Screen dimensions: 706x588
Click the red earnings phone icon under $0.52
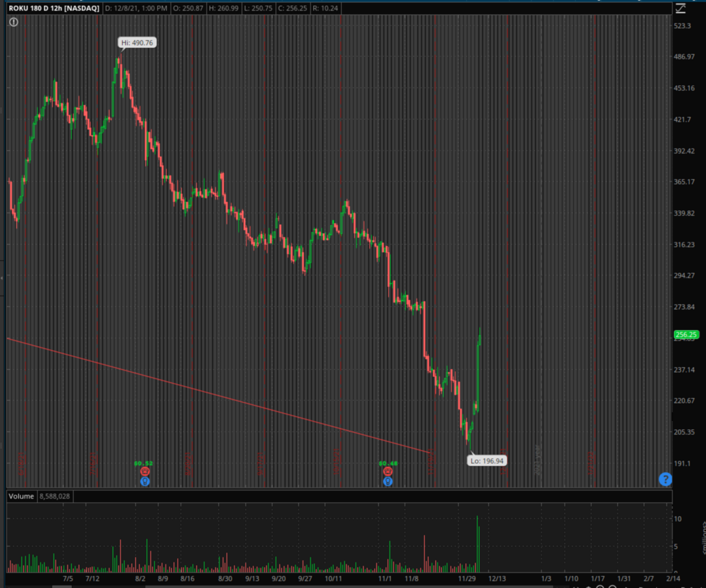click(x=145, y=472)
